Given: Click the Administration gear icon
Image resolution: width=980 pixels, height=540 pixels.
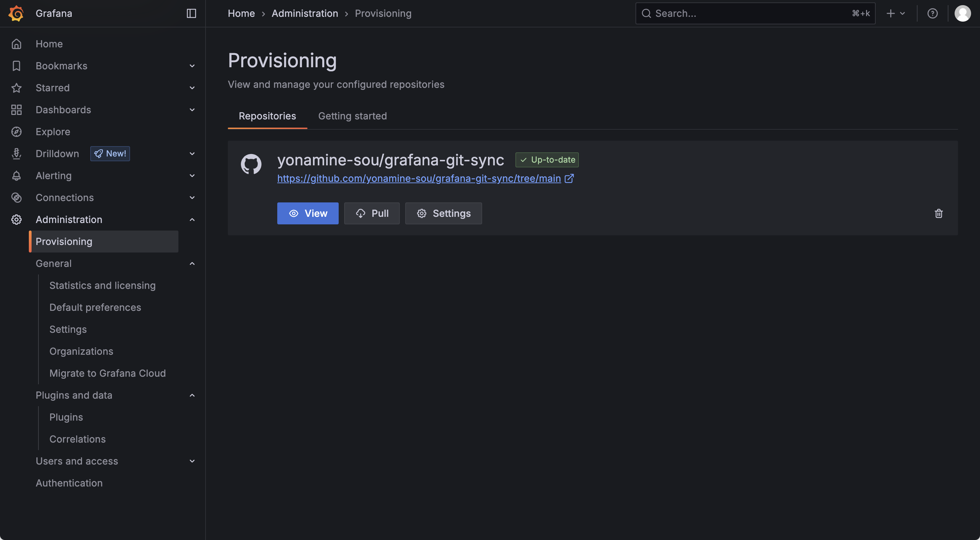Looking at the screenshot, I should (16, 220).
